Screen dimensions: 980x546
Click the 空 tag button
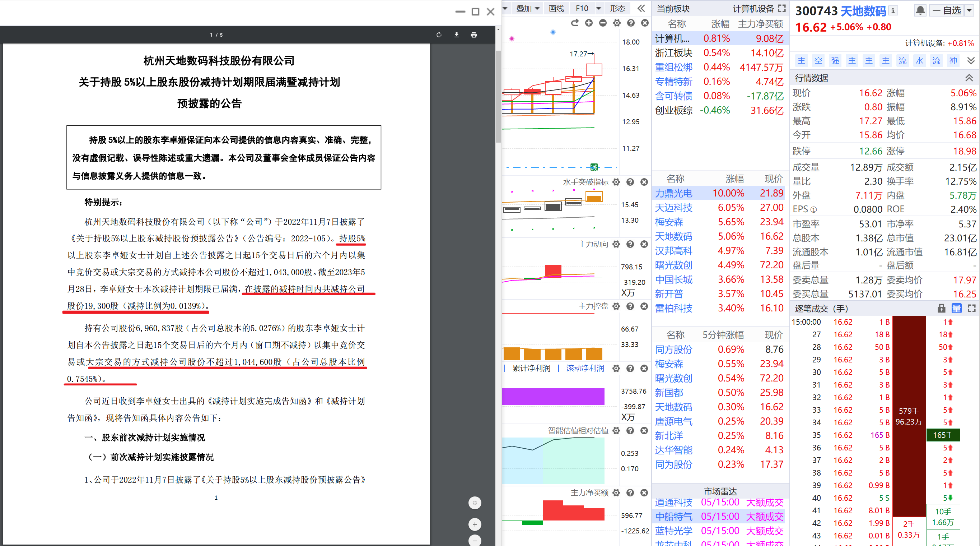(x=818, y=61)
